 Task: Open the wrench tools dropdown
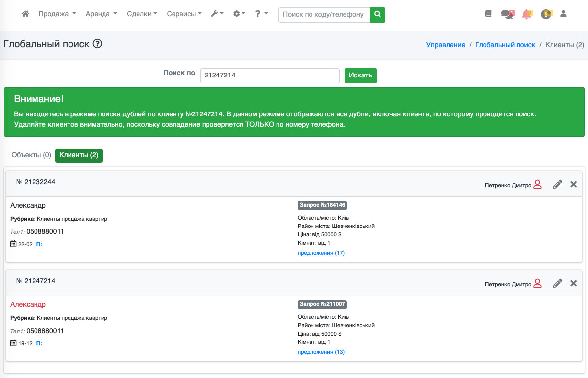click(217, 14)
